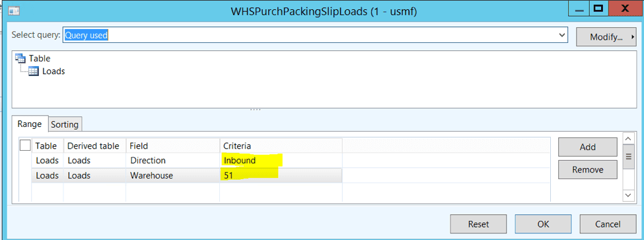Close the WHSPurchPackingSlipLoads window

(x=625, y=9)
